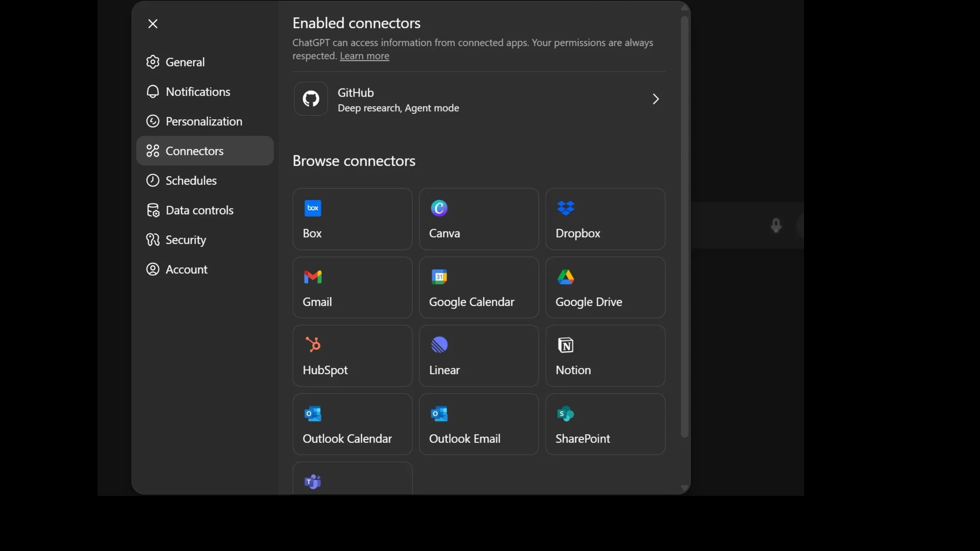The height and width of the screenshot is (551, 980).
Task: Open Account settings section
Action: [x=205, y=269]
